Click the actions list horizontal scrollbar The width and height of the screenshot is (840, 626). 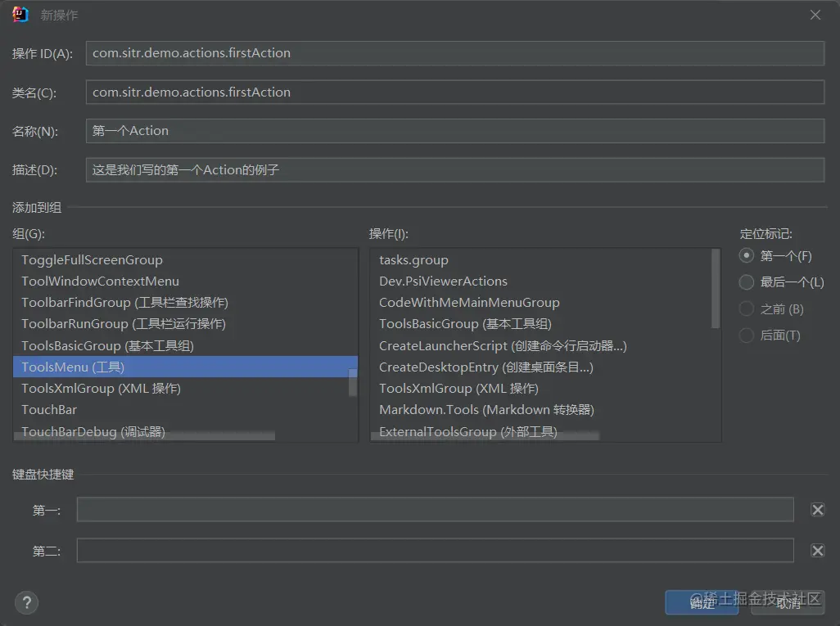click(485, 436)
